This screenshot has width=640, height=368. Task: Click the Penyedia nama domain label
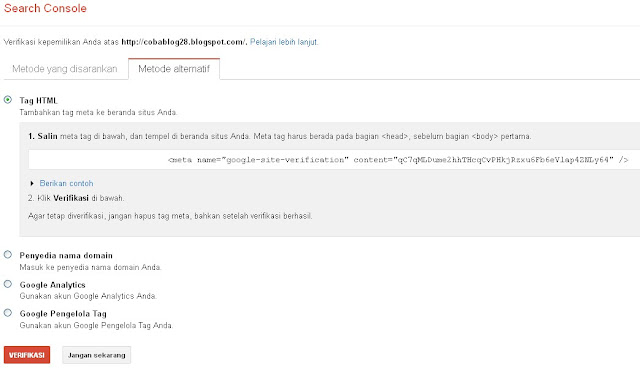66,255
